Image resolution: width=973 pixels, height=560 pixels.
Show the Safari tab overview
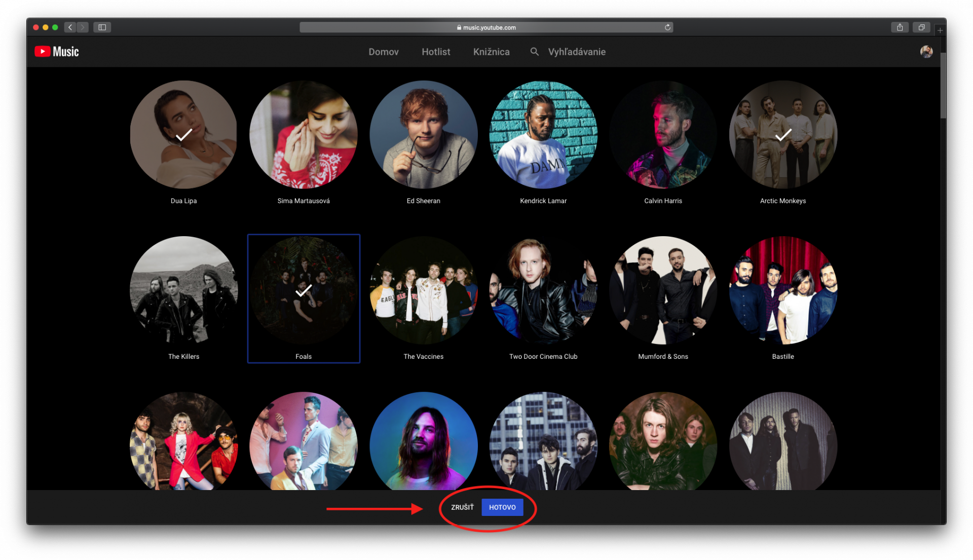(921, 27)
